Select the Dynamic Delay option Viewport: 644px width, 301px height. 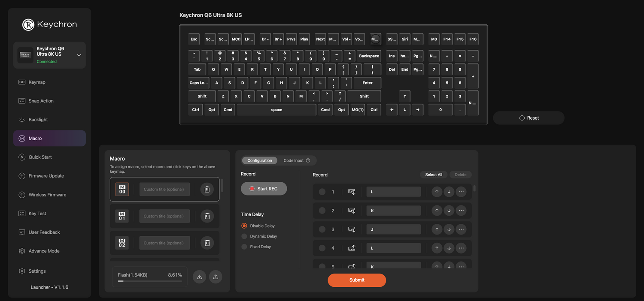coord(244,236)
